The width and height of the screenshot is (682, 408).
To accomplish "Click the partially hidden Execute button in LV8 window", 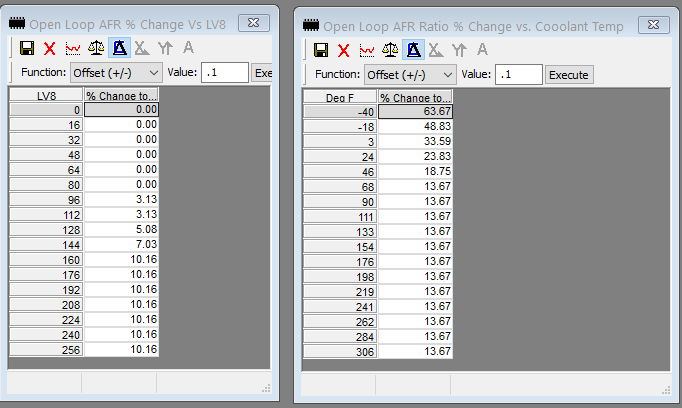I will point(262,73).
